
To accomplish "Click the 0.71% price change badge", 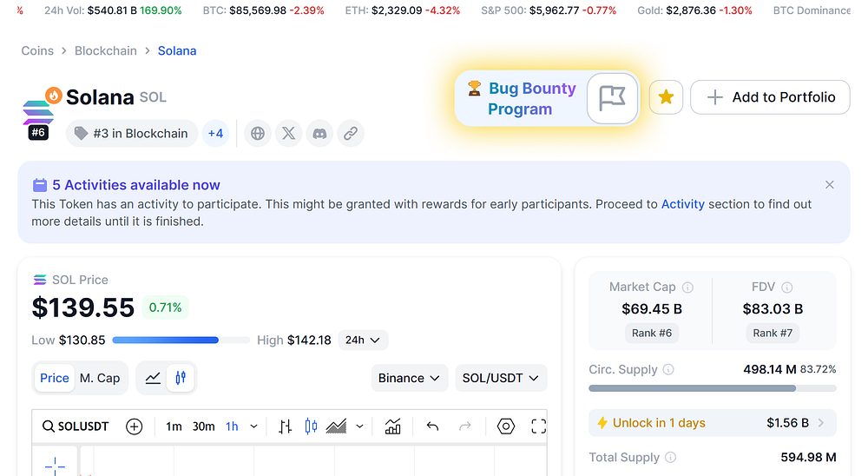I will 165,307.
